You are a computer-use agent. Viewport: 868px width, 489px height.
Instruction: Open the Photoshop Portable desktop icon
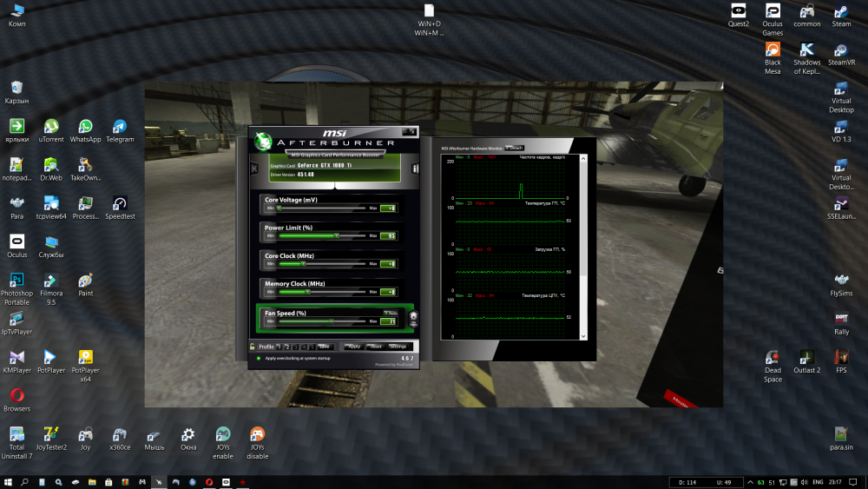coord(16,289)
